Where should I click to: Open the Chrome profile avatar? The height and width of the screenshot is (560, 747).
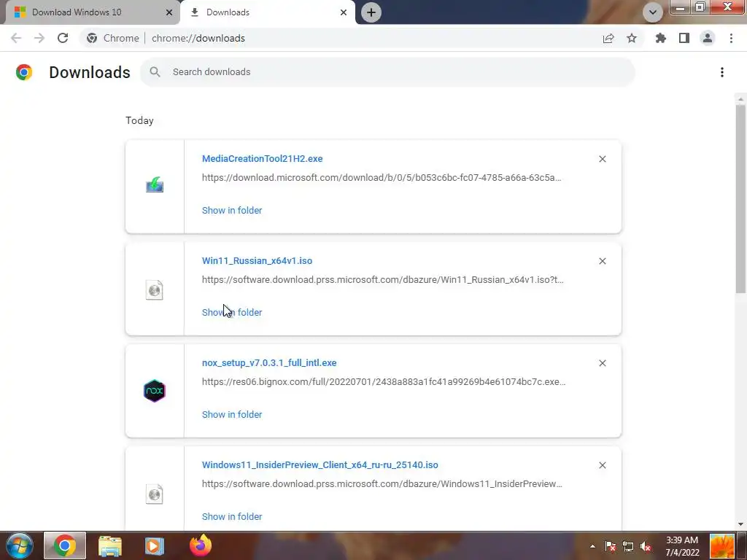click(x=708, y=38)
